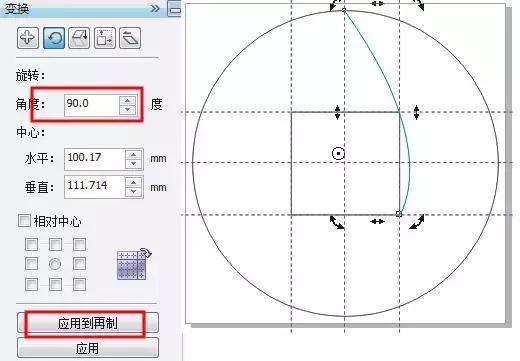Collapse the docker with the minimize button
520x361 pixels.
[x=174, y=9]
